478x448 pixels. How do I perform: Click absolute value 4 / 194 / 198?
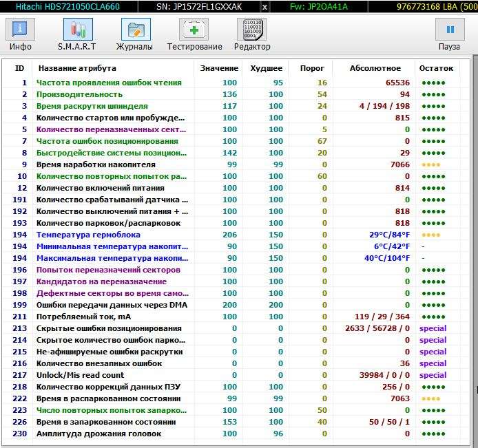point(384,106)
